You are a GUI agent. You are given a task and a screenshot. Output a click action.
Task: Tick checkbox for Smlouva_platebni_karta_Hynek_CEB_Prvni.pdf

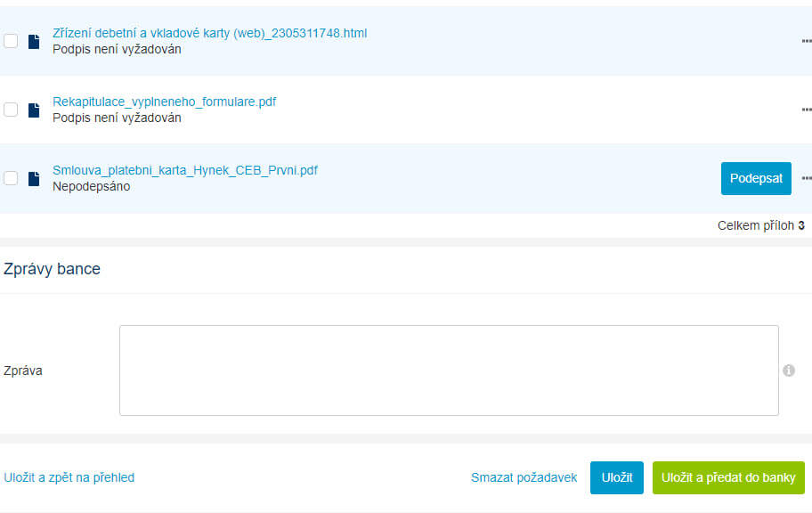(x=11, y=178)
